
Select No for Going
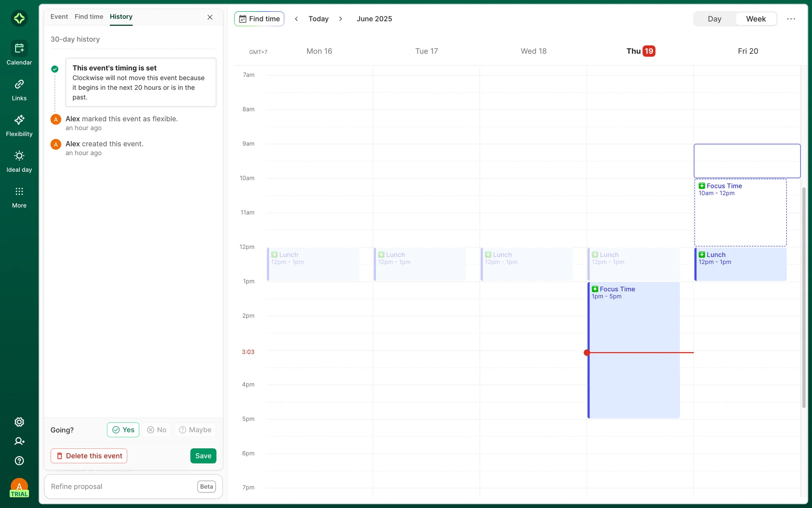click(156, 430)
